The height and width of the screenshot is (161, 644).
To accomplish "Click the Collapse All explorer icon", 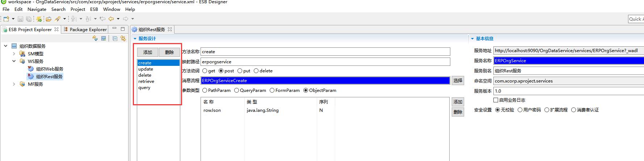I will coord(115,38).
